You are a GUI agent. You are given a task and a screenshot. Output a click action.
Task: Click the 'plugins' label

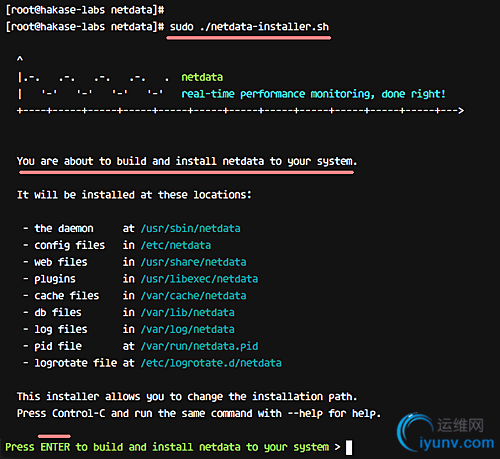[55, 279]
